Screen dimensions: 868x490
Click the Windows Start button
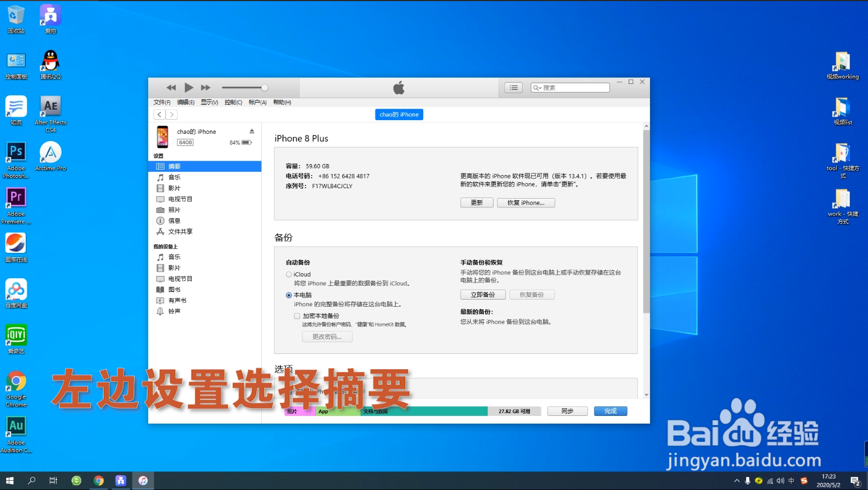click(x=10, y=481)
